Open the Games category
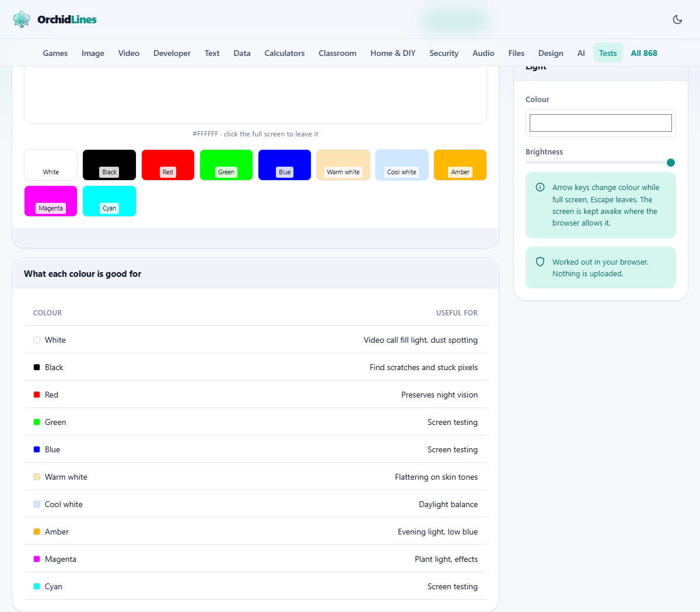Image resolution: width=700 pixels, height=612 pixels. pyautogui.click(x=55, y=53)
